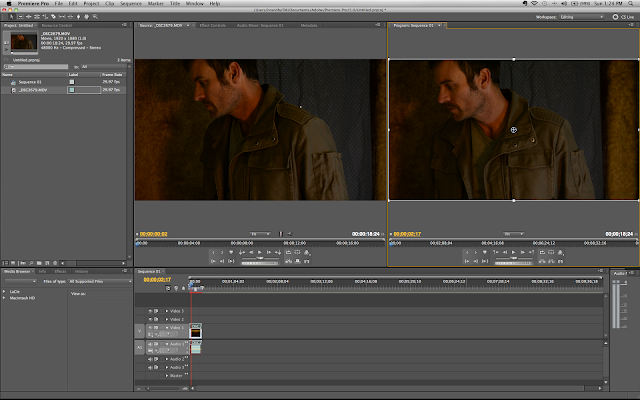The height and width of the screenshot is (400, 640).
Task: Select the Razor tool
Action: pos(53,17)
